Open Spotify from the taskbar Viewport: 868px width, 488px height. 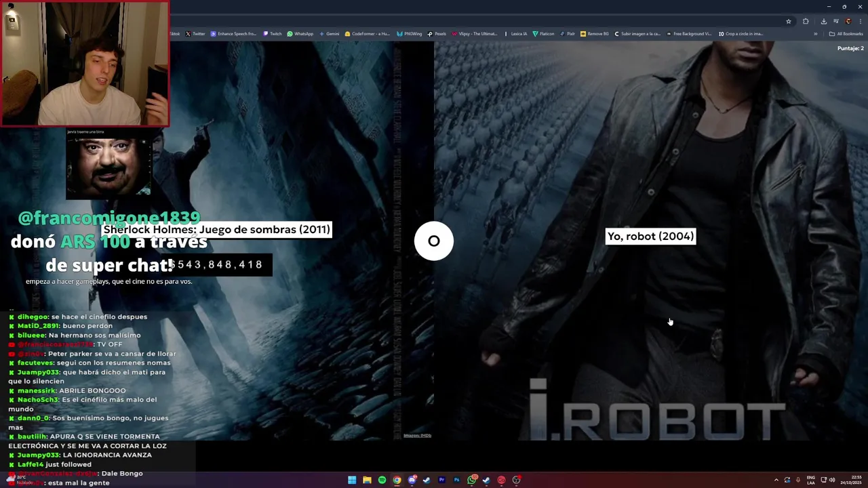tap(382, 480)
